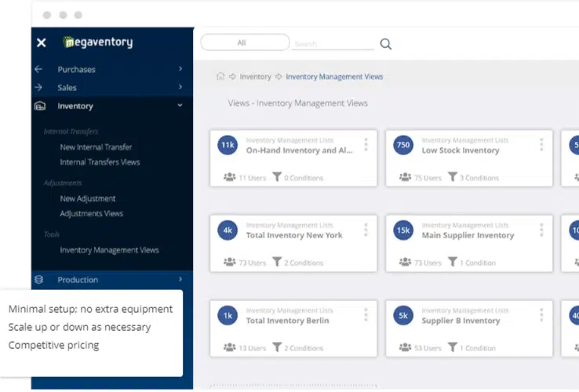Click the Production stack icon
This screenshot has width=579, height=392.
(38, 279)
